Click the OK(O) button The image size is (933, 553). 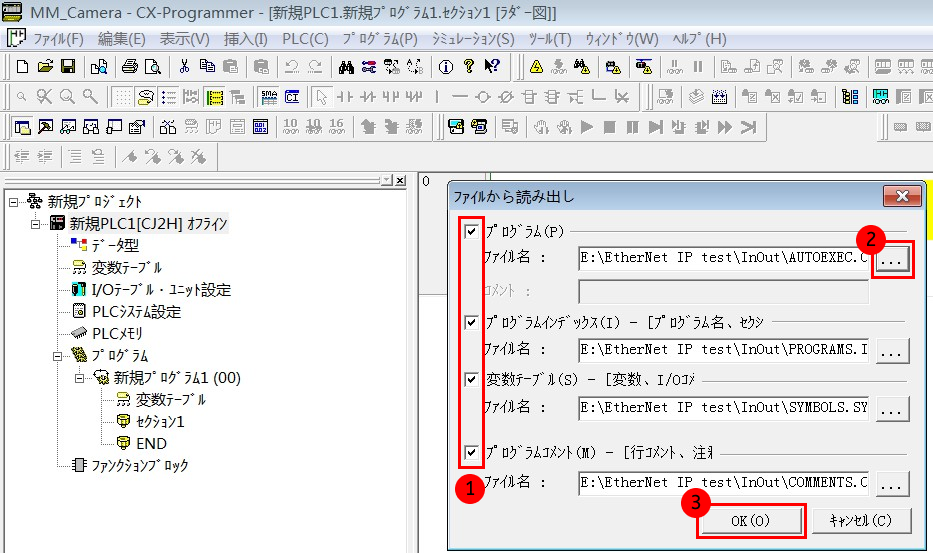750,521
